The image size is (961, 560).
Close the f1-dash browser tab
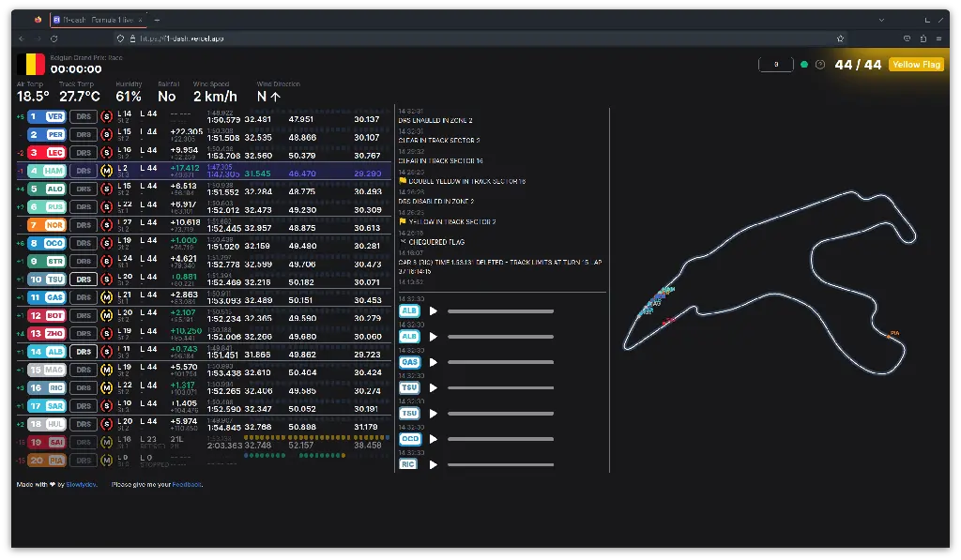pyautogui.click(x=141, y=21)
